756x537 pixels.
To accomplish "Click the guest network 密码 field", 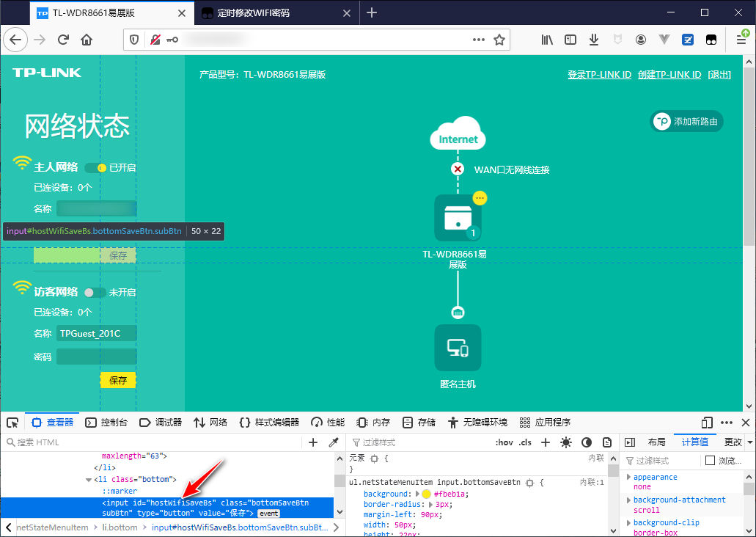I will [97, 357].
